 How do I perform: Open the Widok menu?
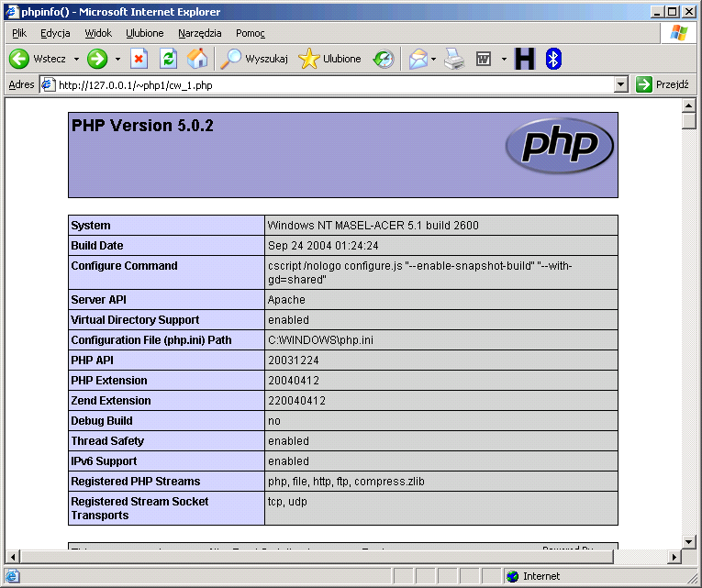tap(98, 33)
